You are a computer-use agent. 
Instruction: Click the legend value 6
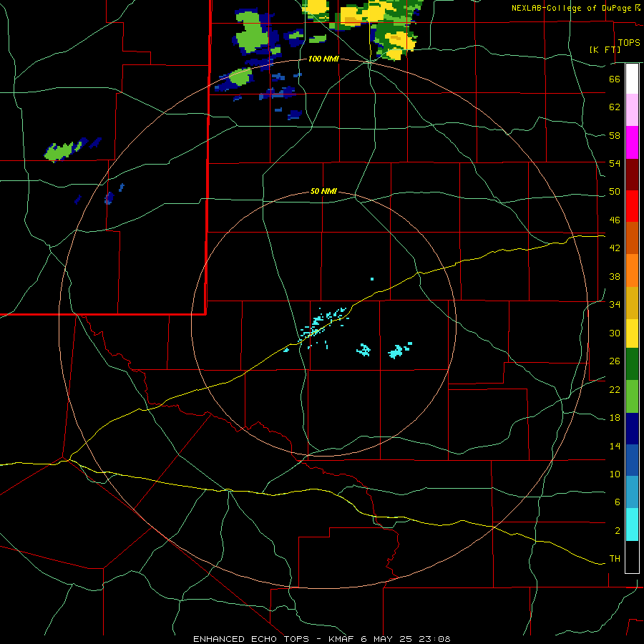tap(617, 502)
